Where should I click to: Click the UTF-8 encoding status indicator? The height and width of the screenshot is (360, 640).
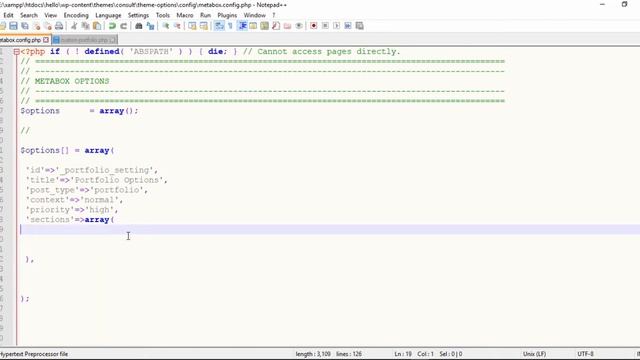click(x=585, y=354)
